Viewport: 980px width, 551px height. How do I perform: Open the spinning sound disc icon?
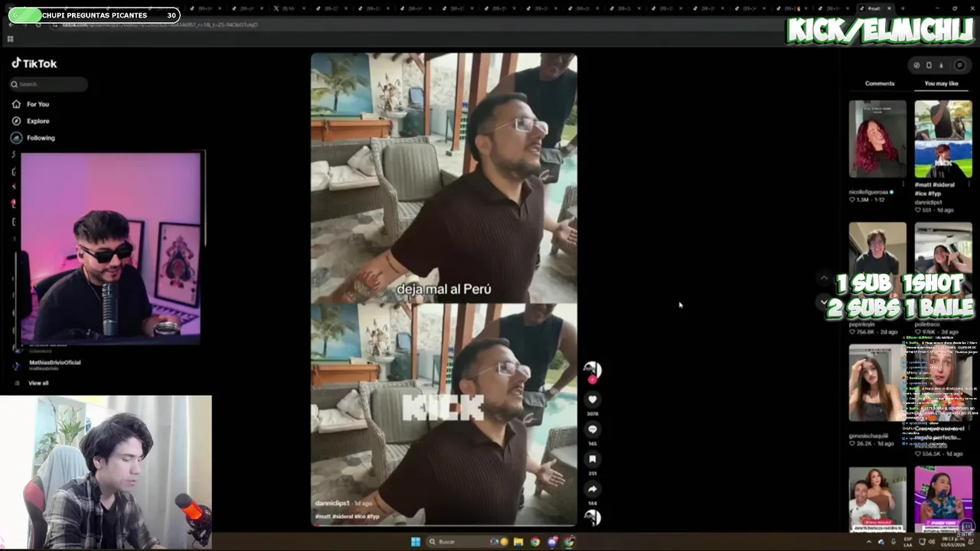pyautogui.click(x=592, y=517)
